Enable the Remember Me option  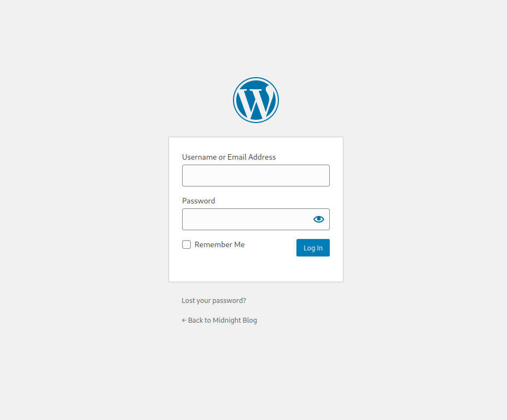click(x=187, y=244)
